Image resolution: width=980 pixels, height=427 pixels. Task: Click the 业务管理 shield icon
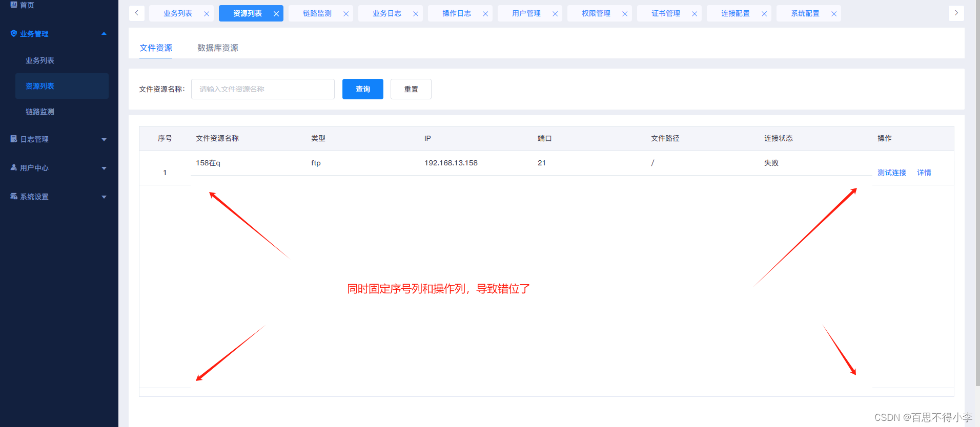14,33
